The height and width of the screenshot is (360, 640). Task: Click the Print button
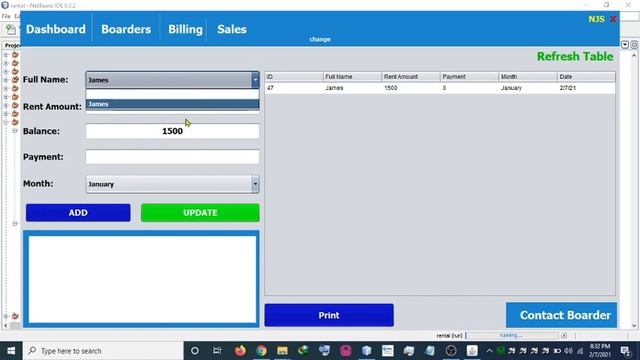(329, 315)
